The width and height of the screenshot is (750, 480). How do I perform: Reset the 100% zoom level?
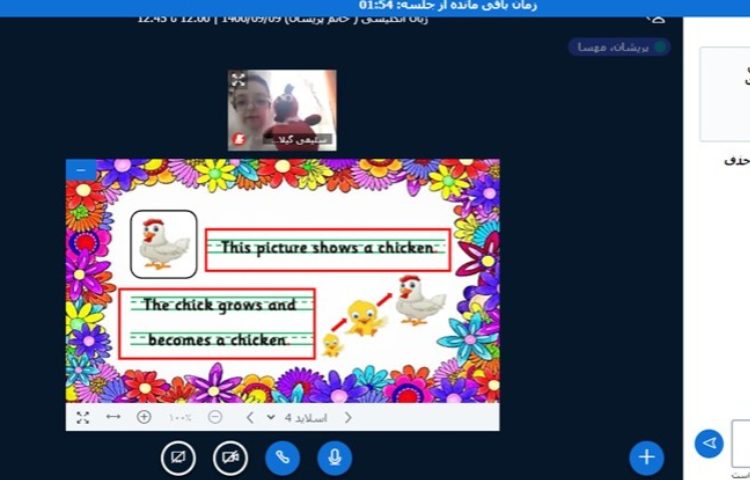[180, 417]
